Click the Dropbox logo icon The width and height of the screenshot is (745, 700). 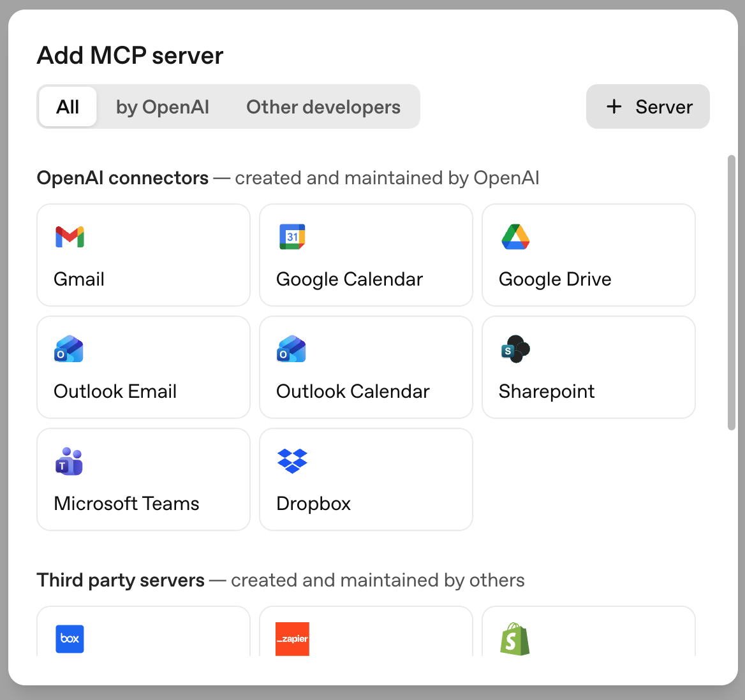point(292,461)
